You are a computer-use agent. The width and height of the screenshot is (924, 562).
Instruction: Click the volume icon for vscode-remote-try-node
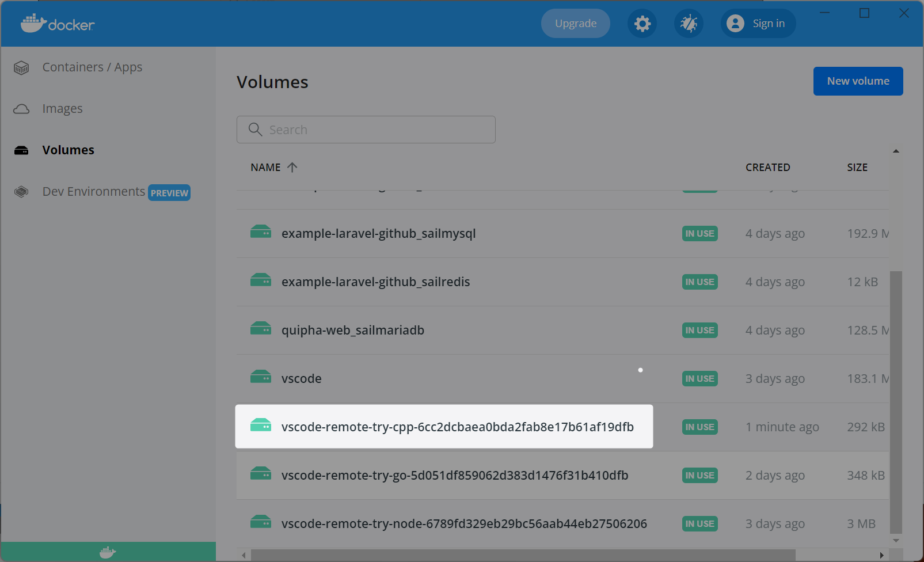pos(261,522)
